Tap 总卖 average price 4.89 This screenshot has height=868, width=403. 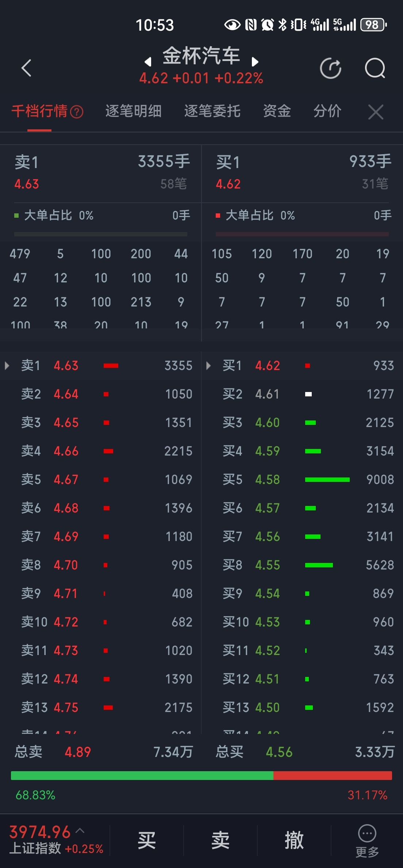coord(78,752)
